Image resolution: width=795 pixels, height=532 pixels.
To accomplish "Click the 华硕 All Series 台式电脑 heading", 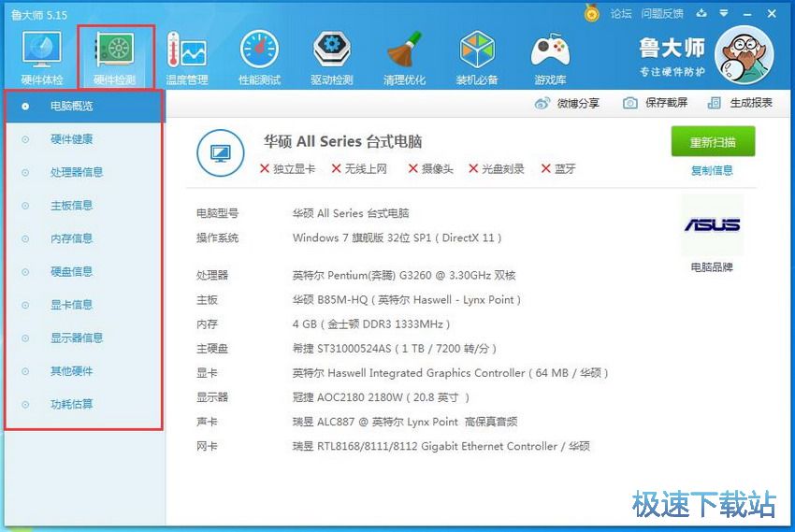I will 342,141.
